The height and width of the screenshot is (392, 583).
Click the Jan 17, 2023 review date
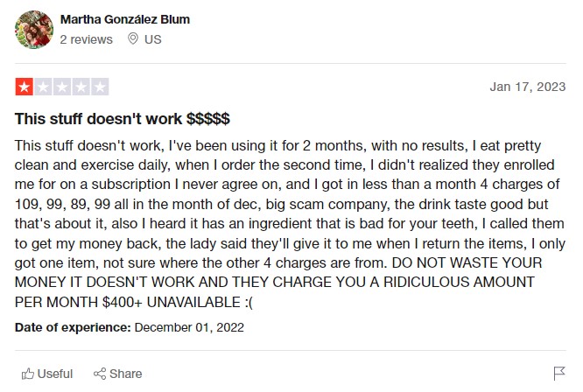[x=528, y=87]
